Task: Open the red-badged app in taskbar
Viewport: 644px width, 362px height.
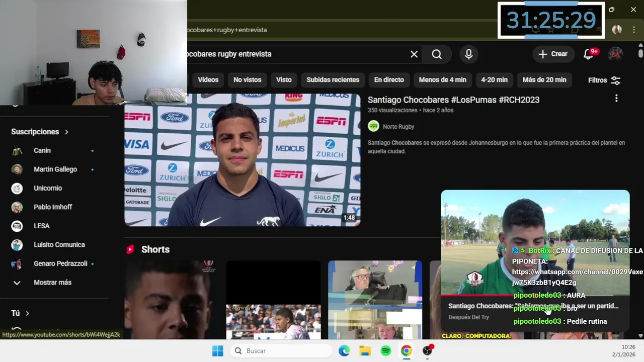Action: coord(428,350)
